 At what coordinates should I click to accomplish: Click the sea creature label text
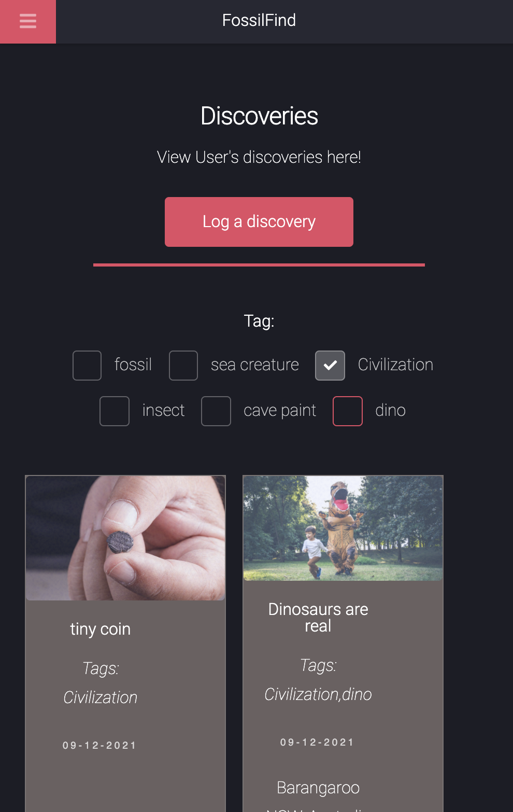tap(255, 365)
